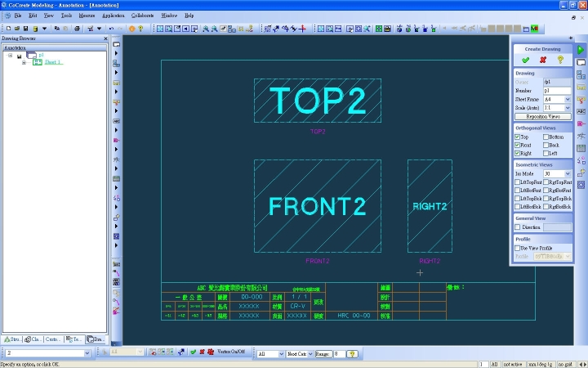Screen dimensions: 588x368
Task: Click the sheet icon atop left vertical toolbar
Action: click(x=116, y=44)
